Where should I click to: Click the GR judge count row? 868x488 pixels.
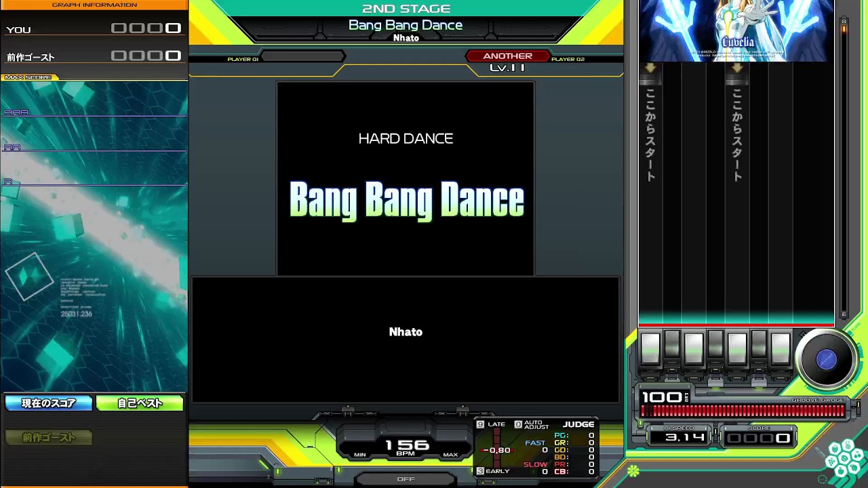tap(574, 443)
